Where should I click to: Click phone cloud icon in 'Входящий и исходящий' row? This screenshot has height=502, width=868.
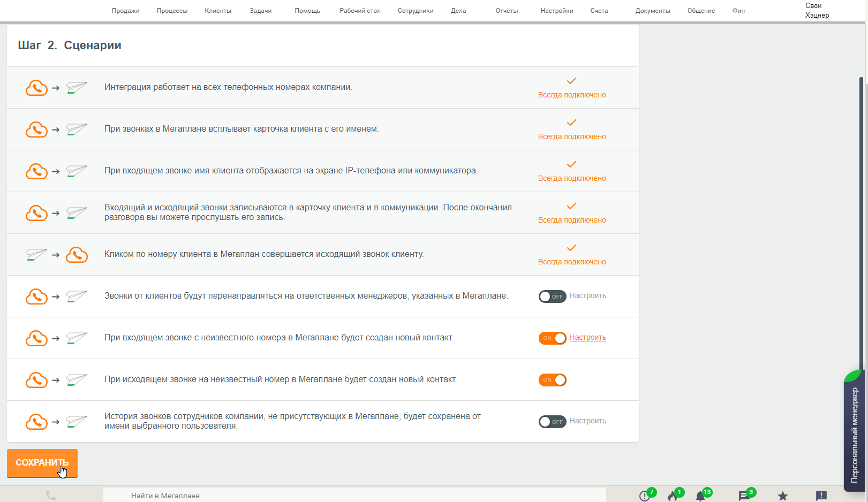[x=36, y=213]
